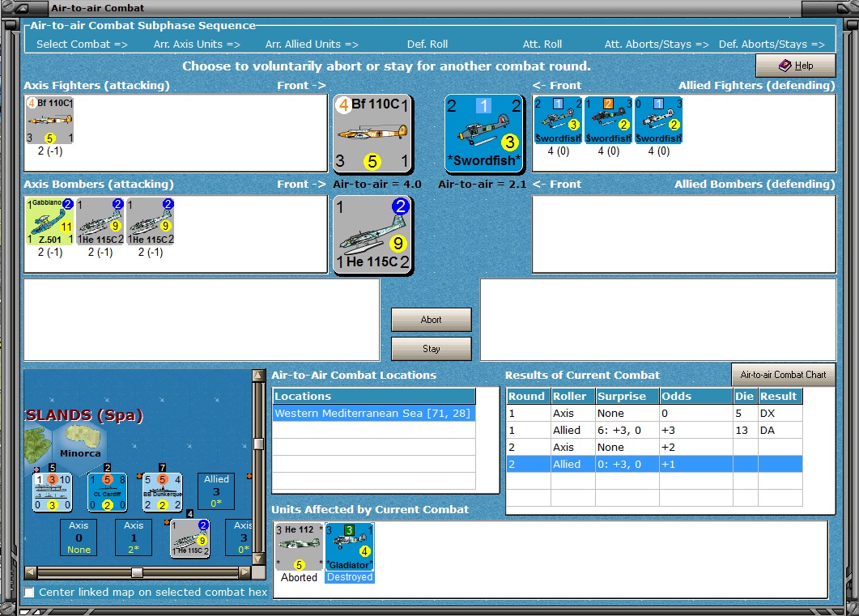Click the DA result cell in round 1
Screen dimensions: 859x616
point(780,430)
